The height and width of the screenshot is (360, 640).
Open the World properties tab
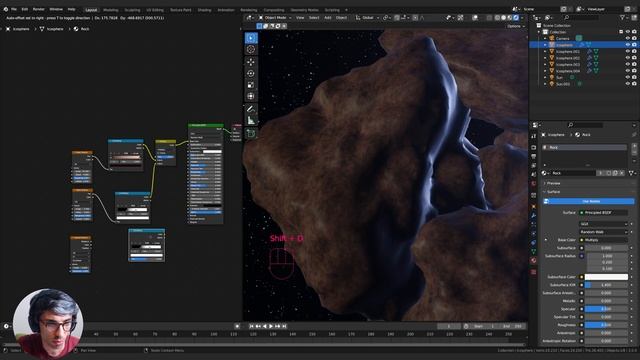[533, 184]
